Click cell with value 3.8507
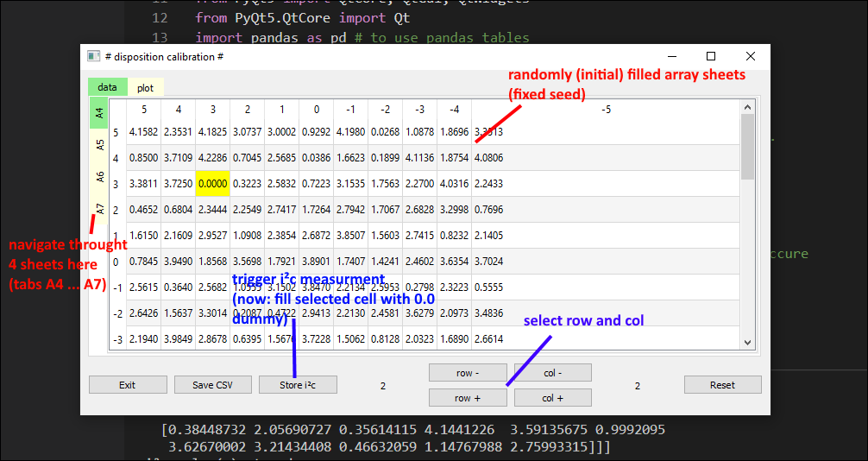Viewport: 868px width, 461px height. (x=350, y=235)
